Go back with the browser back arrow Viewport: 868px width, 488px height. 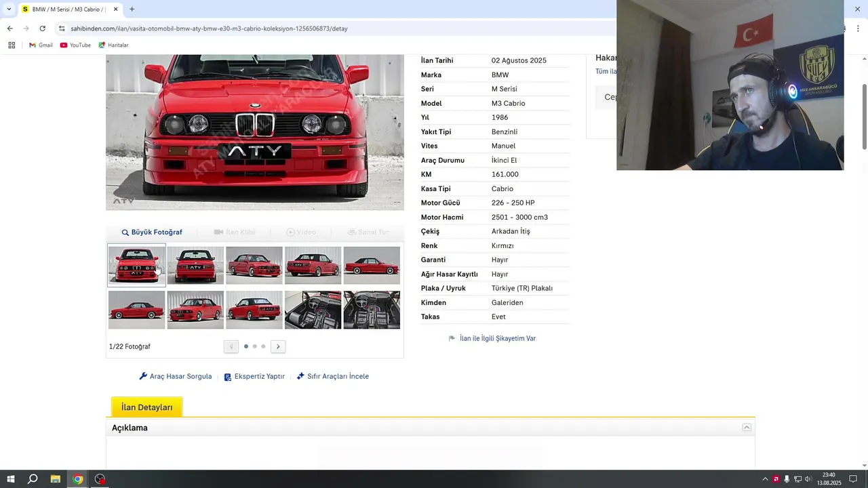tap(9, 28)
